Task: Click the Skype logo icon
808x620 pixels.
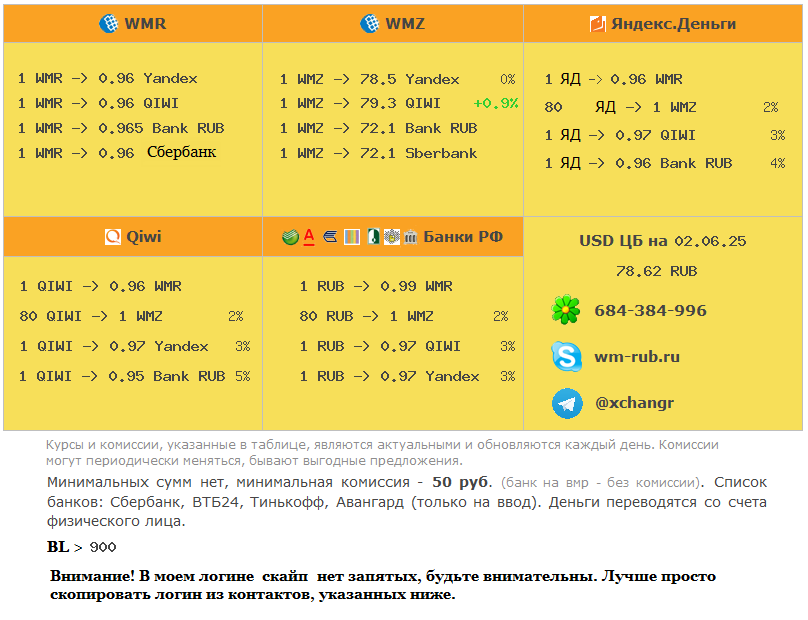Action: tap(566, 356)
